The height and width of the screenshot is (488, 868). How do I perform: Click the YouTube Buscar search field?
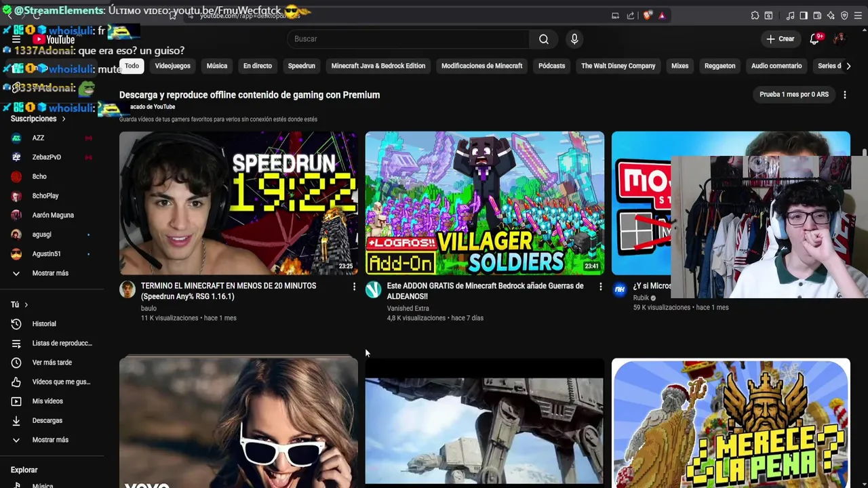click(x=409, y=39)
